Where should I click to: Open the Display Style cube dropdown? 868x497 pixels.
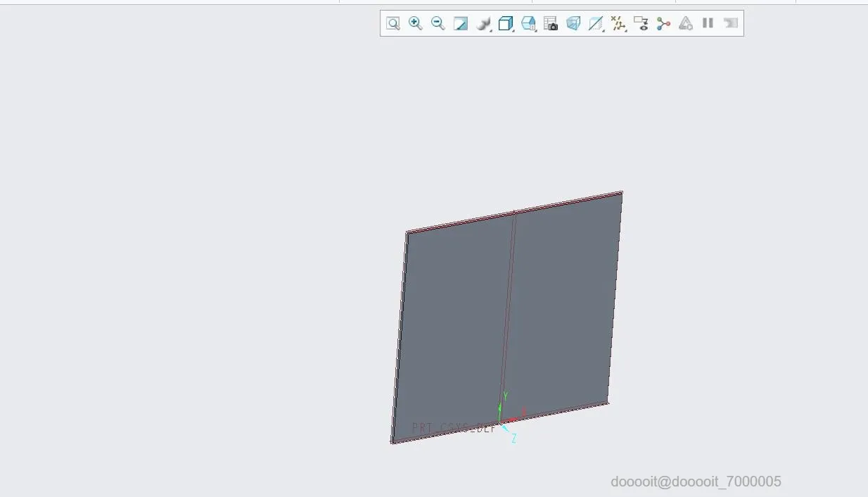coord(506,23)
